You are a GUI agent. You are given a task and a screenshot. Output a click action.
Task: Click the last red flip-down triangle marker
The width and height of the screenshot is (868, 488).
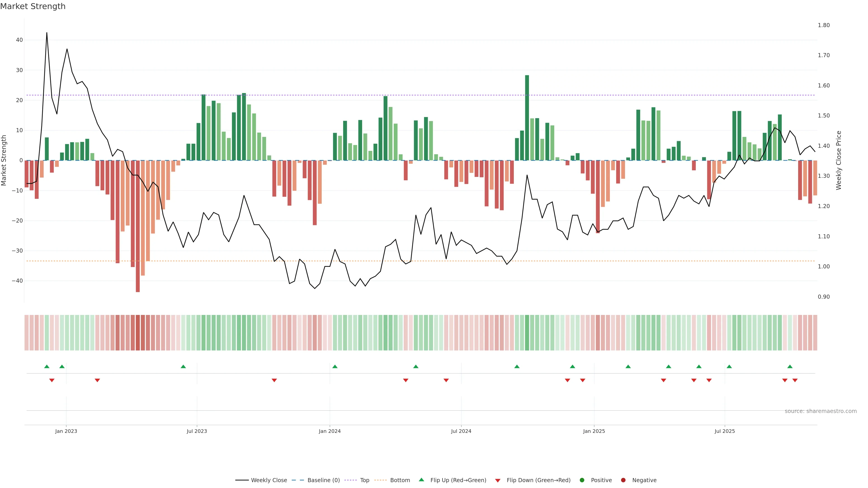(795, 380)
